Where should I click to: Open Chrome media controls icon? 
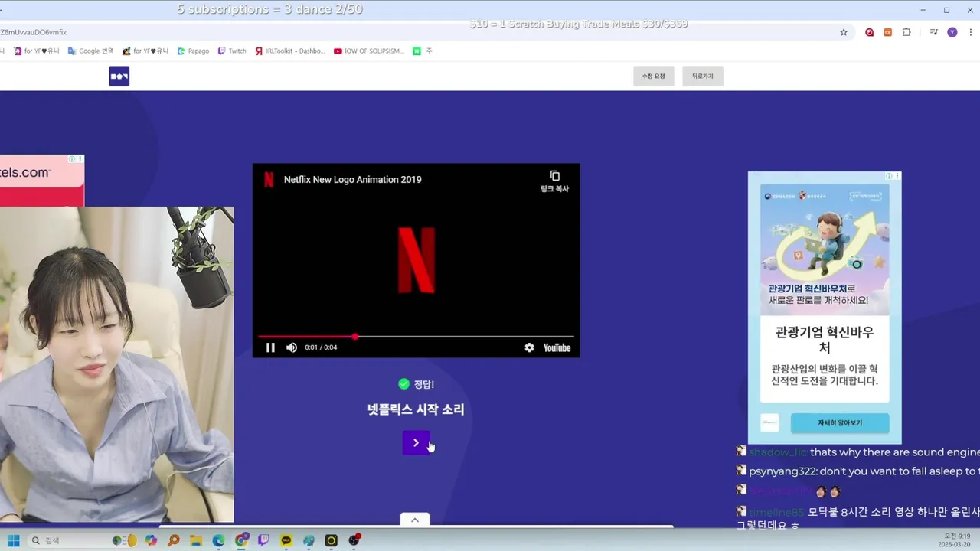[933, 32]
